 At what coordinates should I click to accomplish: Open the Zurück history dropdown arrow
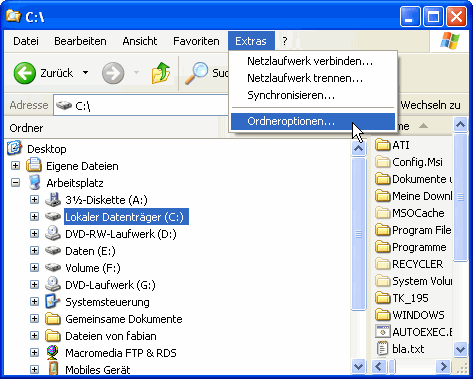pos(86,72)
